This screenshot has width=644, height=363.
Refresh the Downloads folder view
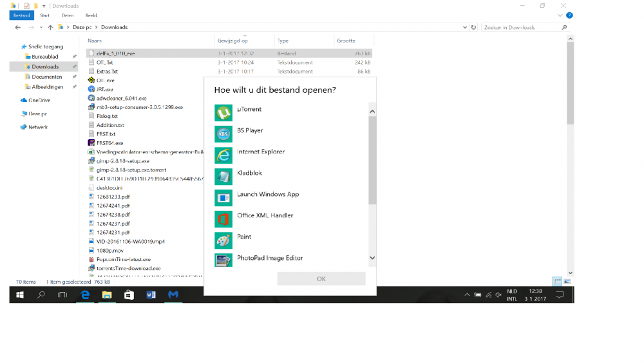point(473,27)
